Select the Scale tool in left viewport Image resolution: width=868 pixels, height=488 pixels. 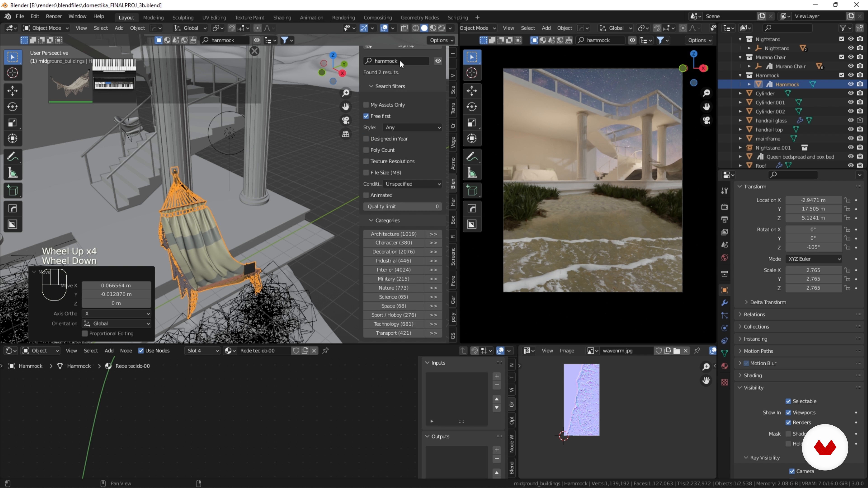coord(12,123)
